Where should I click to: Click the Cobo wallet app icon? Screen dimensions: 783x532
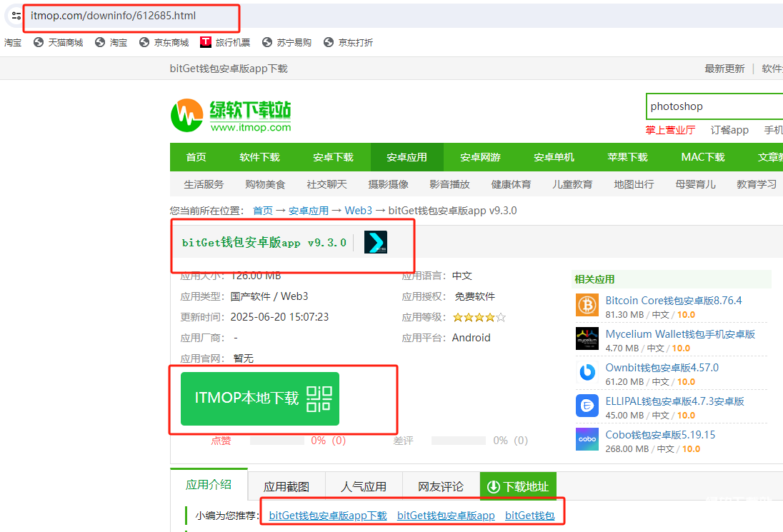(587, 439)
